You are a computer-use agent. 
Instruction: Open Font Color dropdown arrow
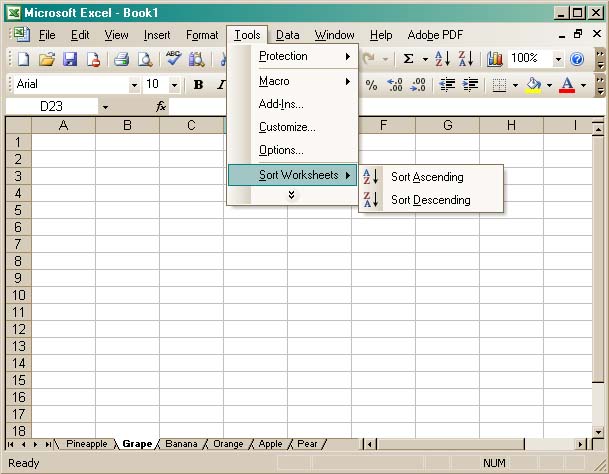click(x=583, y=85)
